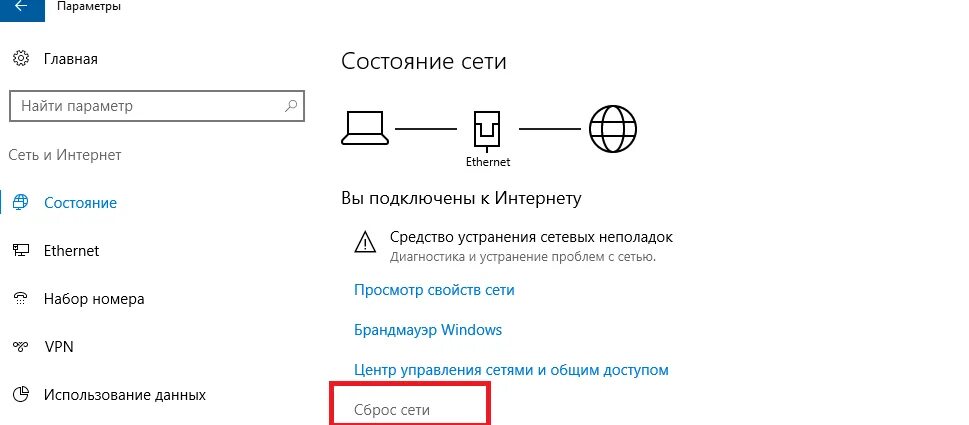This screenshot has width=969, height=425.
Task: Click the back arrow button
Action: click(x=22, y=8)
